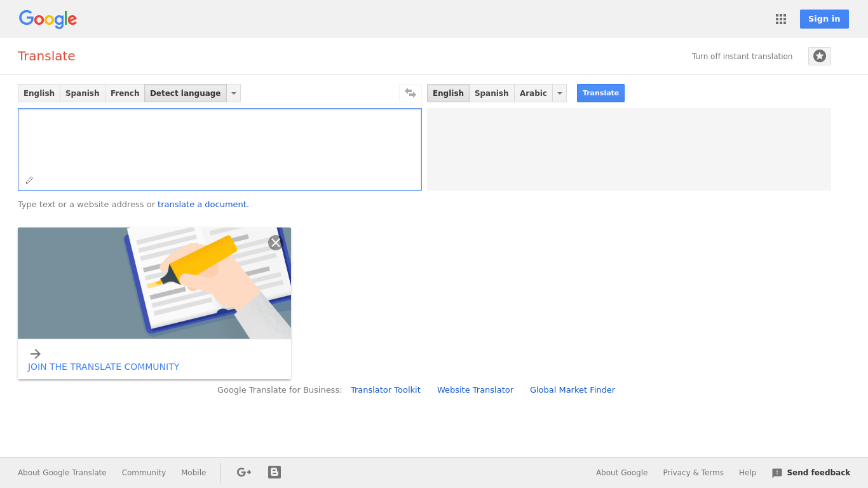868x488 pixels.
Task: Click the community promo illustration
Action: tap(154, 283)
